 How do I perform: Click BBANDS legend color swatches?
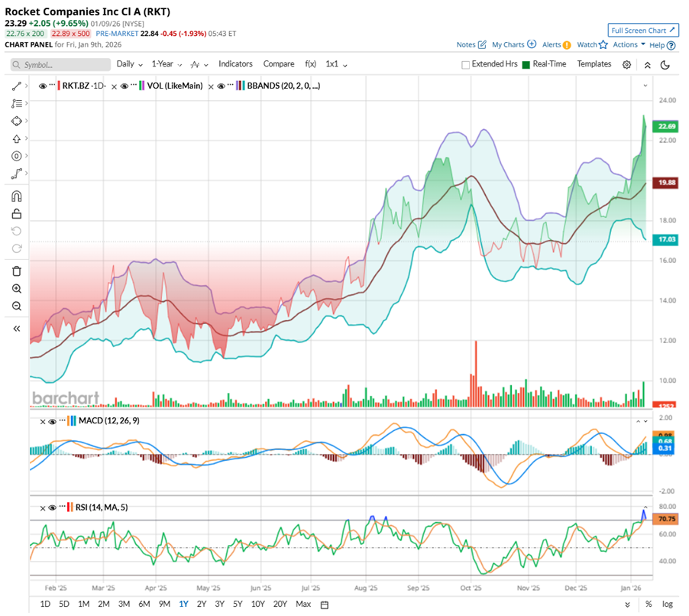pyautogui.click(x=240, y=86)
